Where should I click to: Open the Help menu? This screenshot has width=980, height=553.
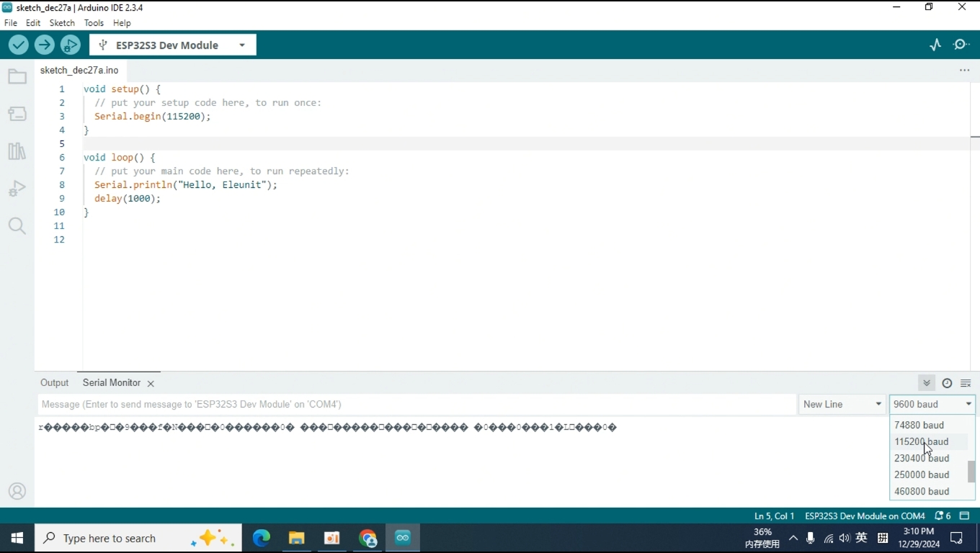(122, 23)
